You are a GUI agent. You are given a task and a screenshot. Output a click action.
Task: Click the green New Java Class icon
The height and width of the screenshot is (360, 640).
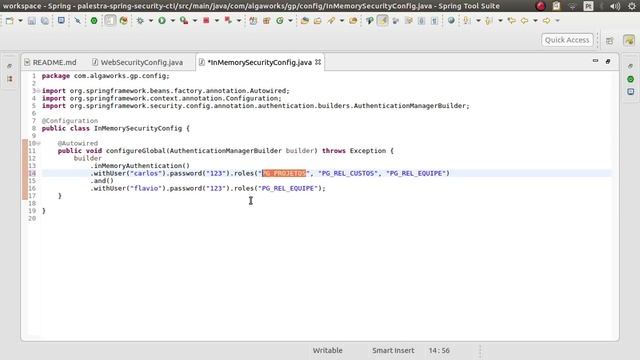[x=280, y=20]
